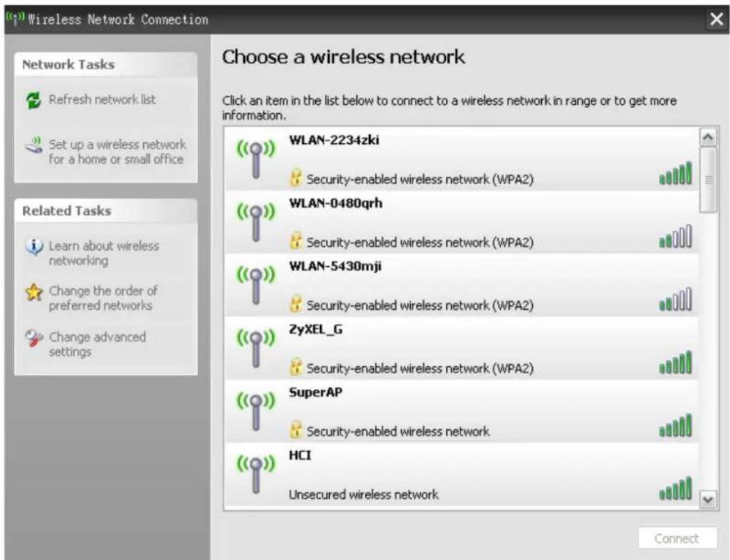The width and height of the screenshot is (730, 560).
Task: Click the star icon for preferred networks
Action: coord(33,293)
